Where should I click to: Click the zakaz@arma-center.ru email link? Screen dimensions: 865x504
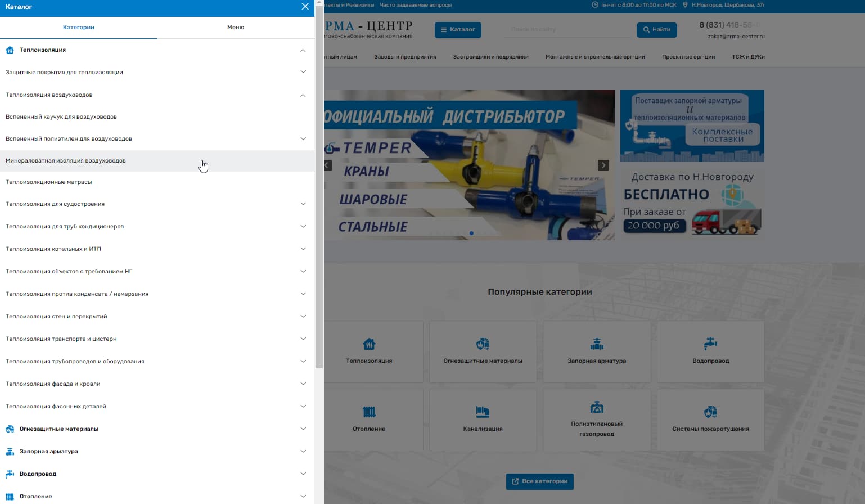tap(736, 37)
